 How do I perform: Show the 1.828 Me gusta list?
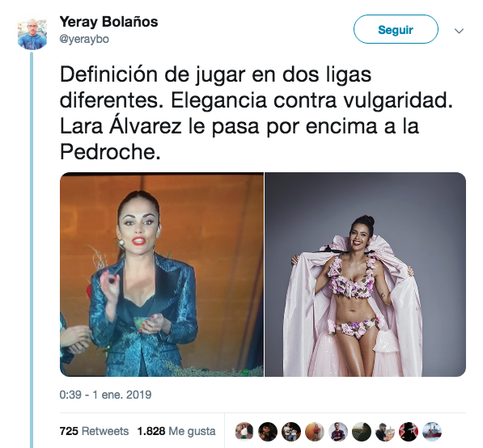coord(176,431)
